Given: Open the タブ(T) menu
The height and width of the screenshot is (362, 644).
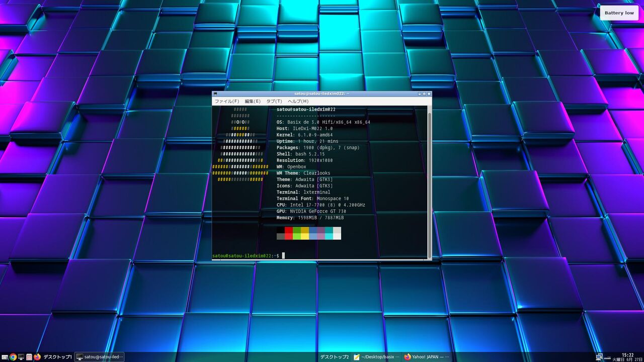Looking at the screenshot, I should (274, 101).
